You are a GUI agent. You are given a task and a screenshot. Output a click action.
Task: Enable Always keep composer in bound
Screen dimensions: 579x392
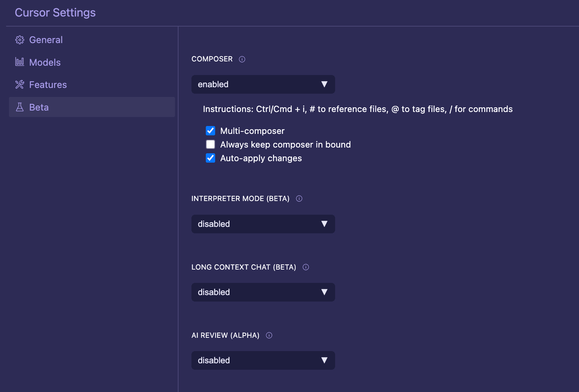[x=210, y=144]
